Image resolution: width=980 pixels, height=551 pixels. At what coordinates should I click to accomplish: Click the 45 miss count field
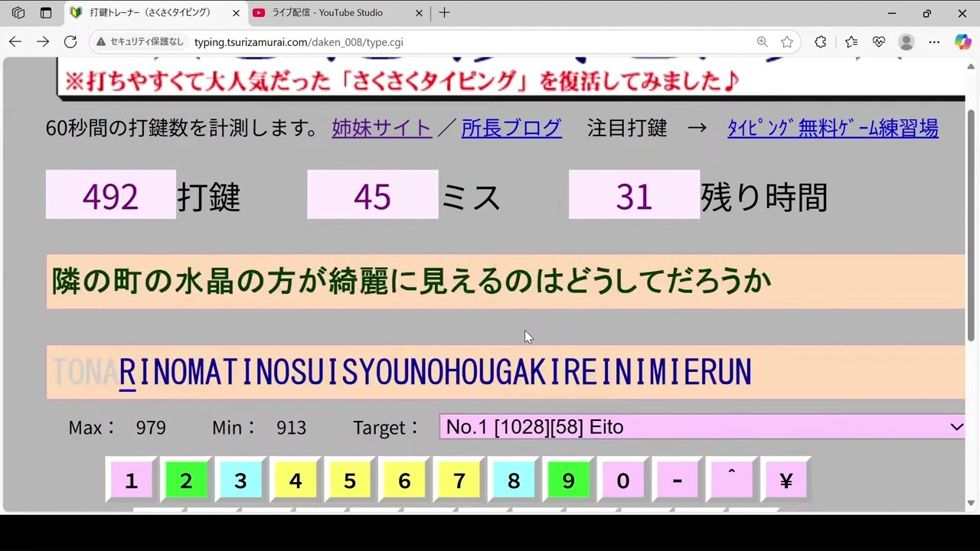(x=373, y=194)
